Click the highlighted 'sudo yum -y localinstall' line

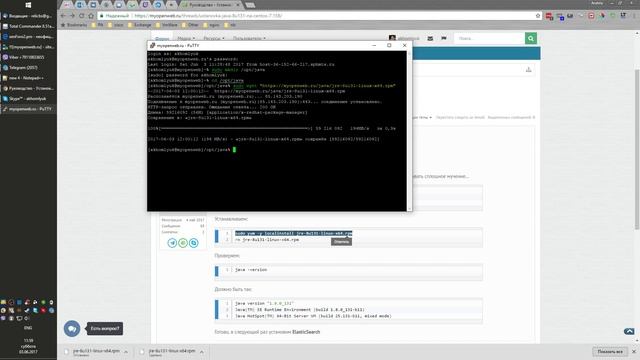click(293, 233)
